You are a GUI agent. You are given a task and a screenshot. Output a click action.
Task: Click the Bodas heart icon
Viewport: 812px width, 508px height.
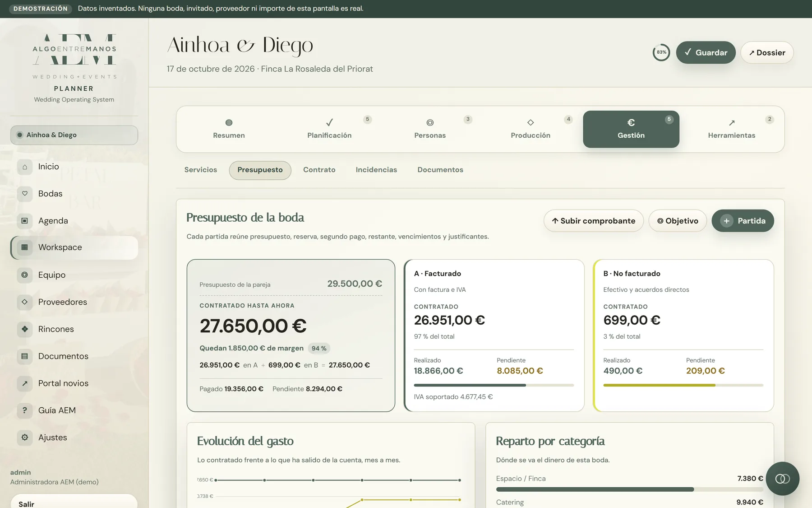pos(25,194)
